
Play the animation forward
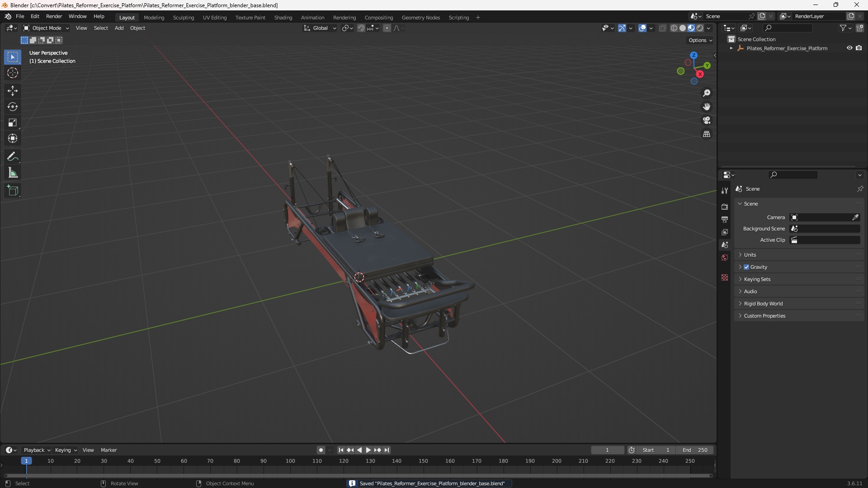(368, 450)
